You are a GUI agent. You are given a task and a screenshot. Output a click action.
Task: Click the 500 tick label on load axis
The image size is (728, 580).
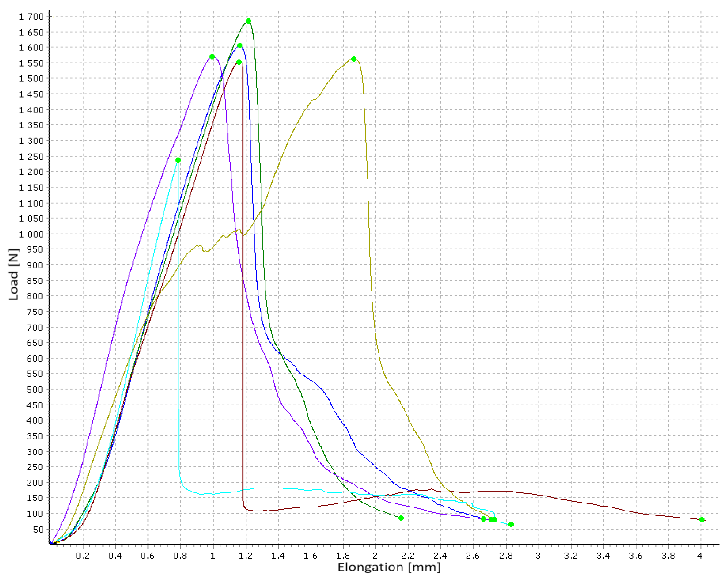point(35,390)
